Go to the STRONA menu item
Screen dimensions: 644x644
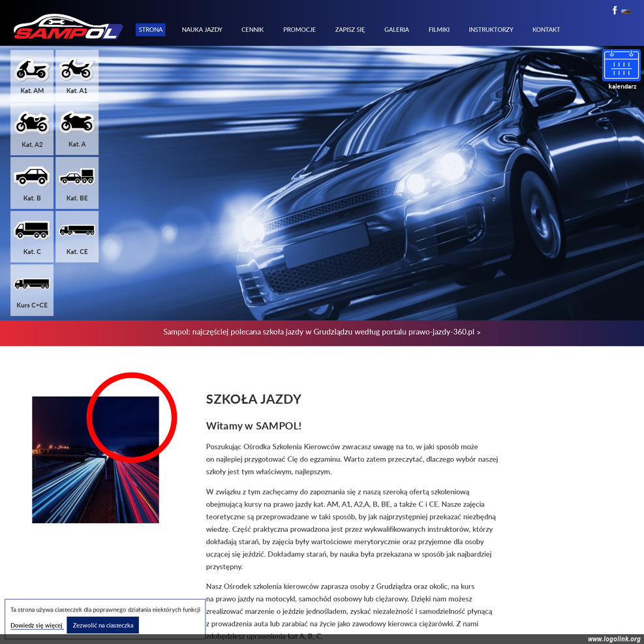click(150, 29)
